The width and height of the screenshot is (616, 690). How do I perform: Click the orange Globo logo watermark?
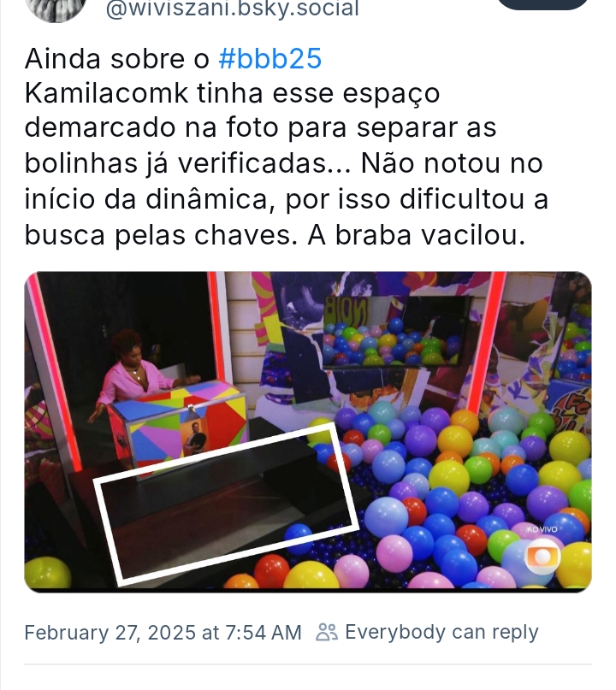click(x=542, y=557)
